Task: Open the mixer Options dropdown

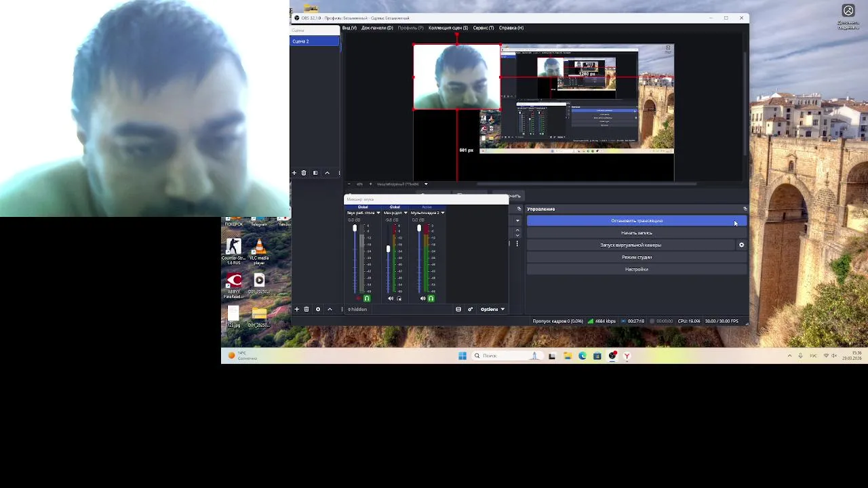Action: point(492,309)
